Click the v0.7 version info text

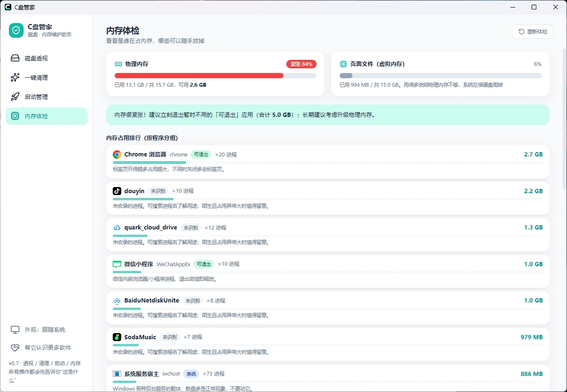(45, 372)
